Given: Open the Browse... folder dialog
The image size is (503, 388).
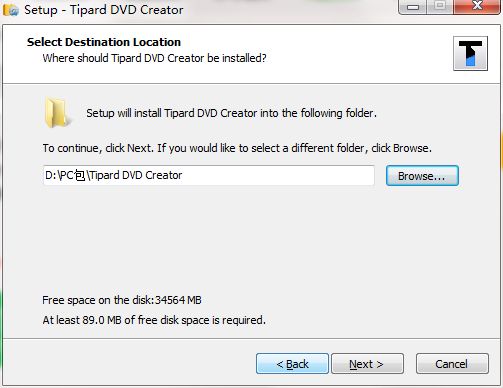Looking at the screenshot, I should 422,176.
